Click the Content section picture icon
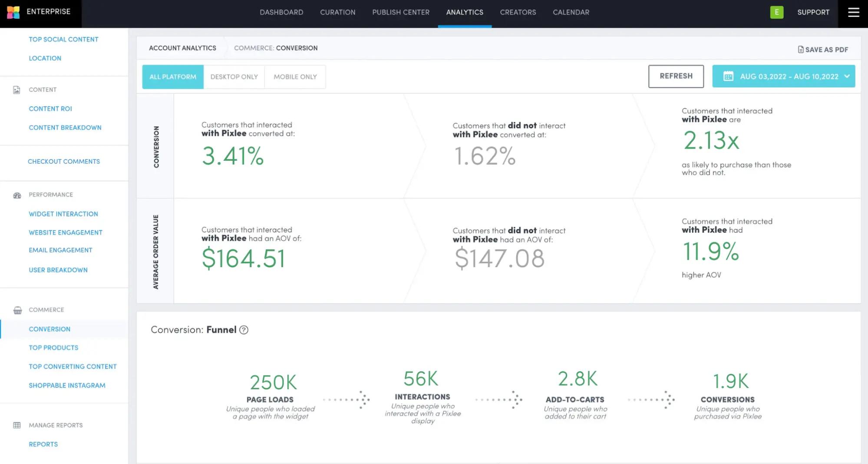The width and height of the screenshot is (868, 464). [17, 90]
